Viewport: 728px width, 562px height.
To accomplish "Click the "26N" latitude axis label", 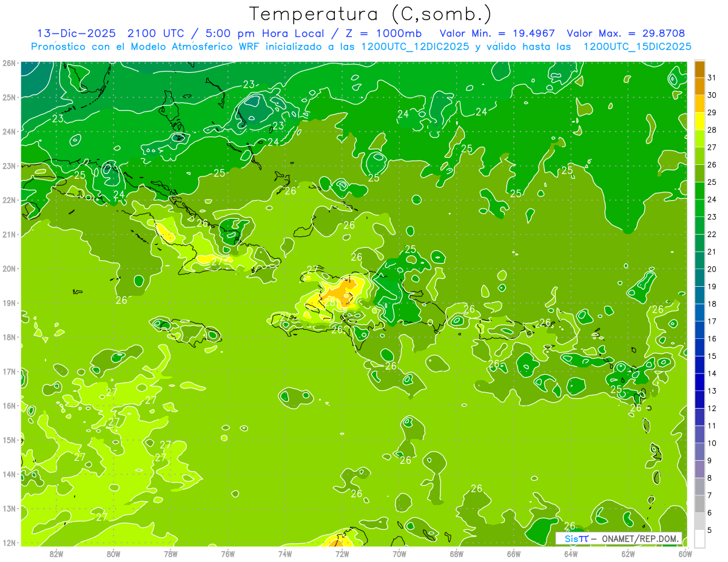I will (x=8, y=63).
